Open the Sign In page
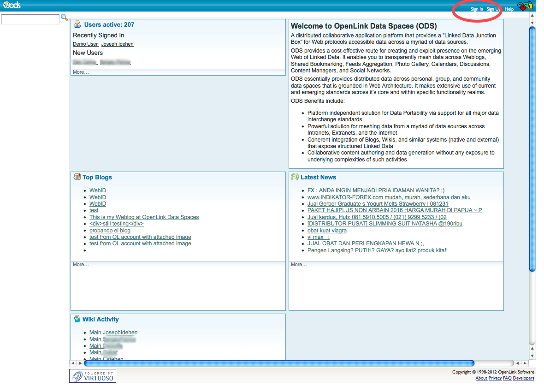The width and height of the screenshot is (544, 392). pos(477,9)
